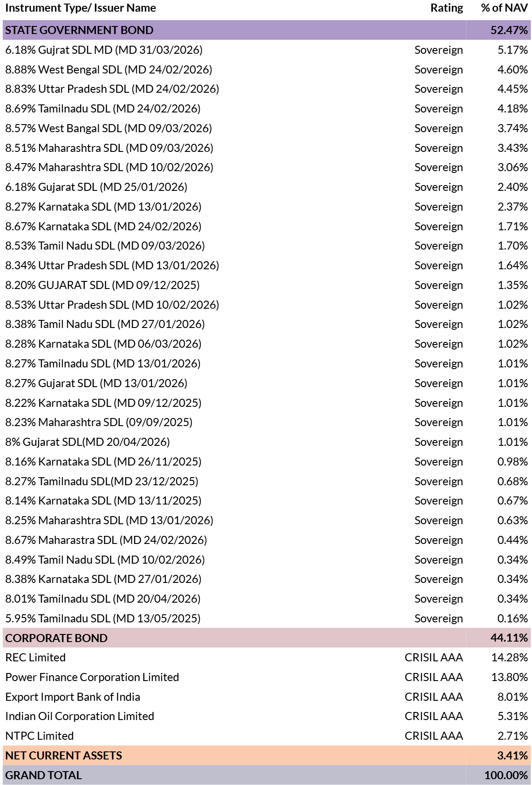Click the STATE GOVERNMENT BOND section header

(266, 30)
